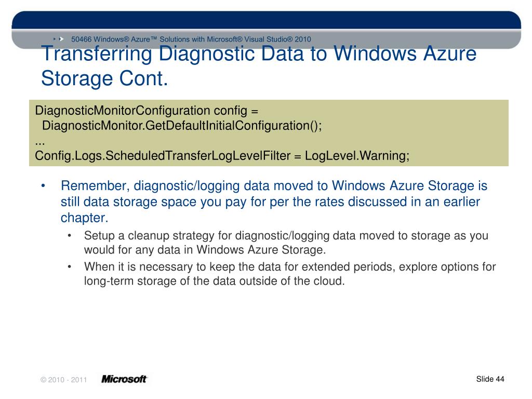This screenshot has height=399, width=532.
Task: Click the 'DiagnosticMonitorConfiguration config =' code line
Action: pos(147,111)
